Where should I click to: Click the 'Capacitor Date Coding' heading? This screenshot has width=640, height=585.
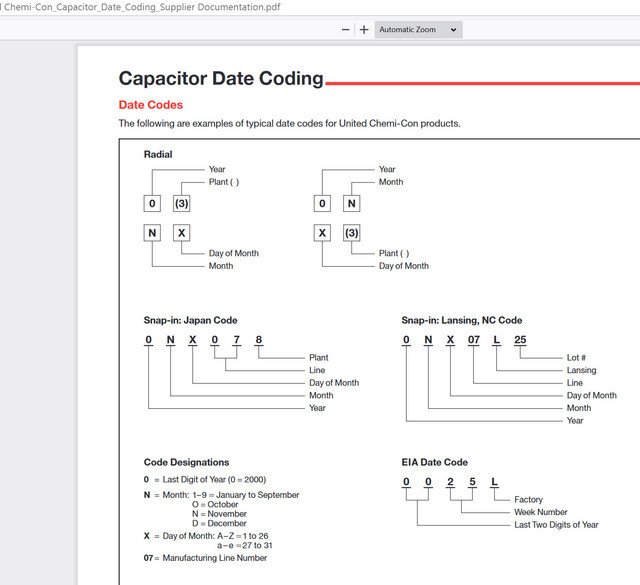(x=221, y=78)
